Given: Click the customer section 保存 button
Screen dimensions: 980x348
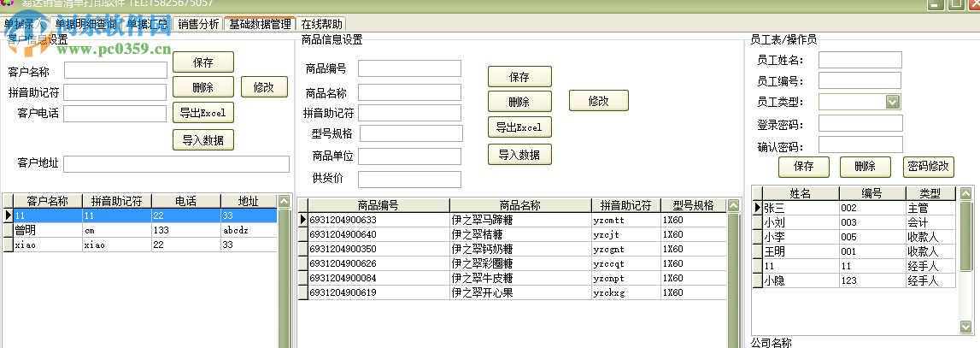Looking at the screenshot, I should click(x=203, y=62).
